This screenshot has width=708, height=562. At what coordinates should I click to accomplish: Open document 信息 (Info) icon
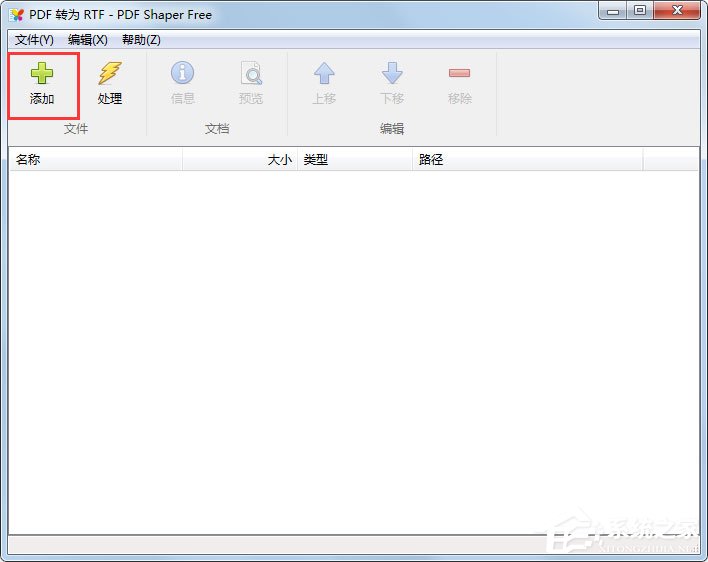[182, 73]
